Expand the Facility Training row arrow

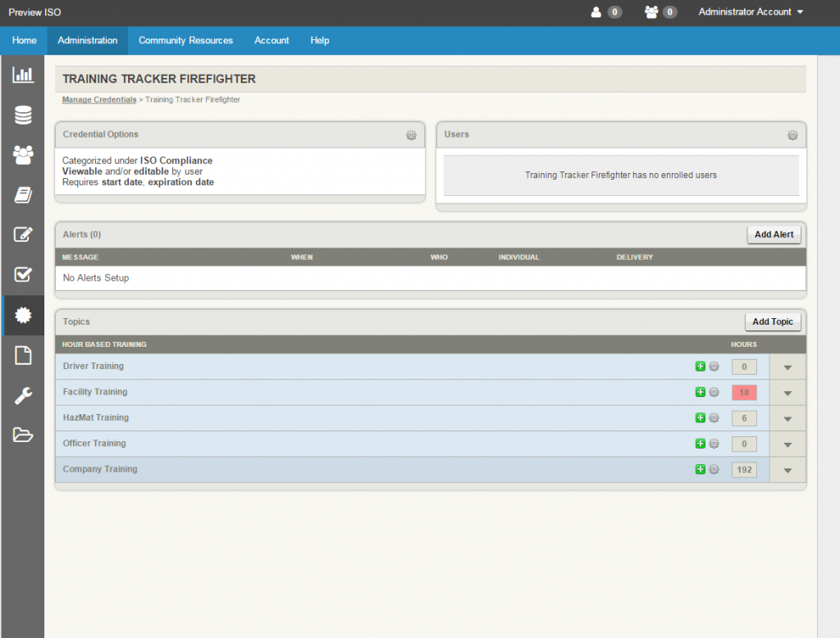tap(787, 393)
